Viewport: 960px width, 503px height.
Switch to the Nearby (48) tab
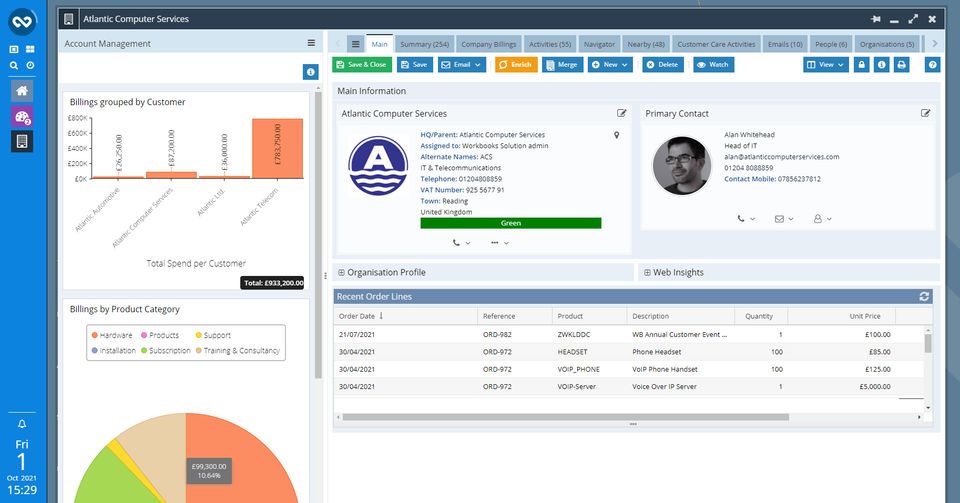[646, 44]
